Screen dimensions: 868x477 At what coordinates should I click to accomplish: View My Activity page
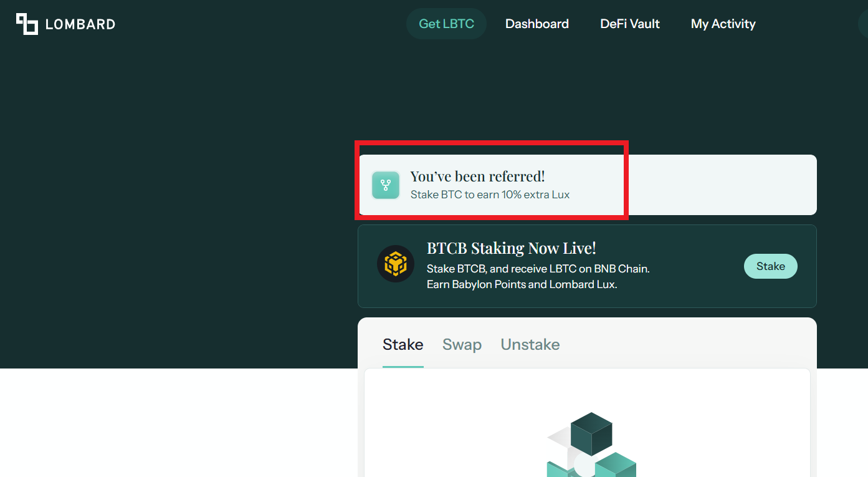[723, 24]
